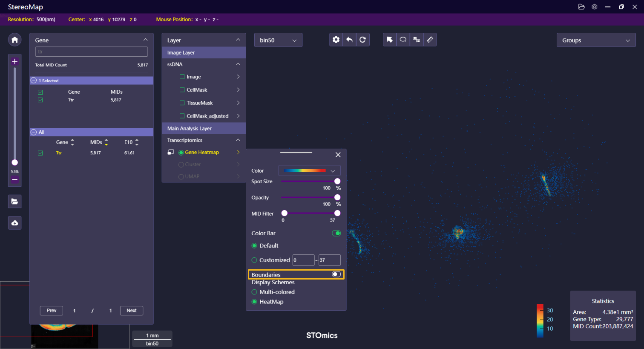Check the TissueMask layer checkbox
Screen dimensions: 644x349
[x=182, y=103]
